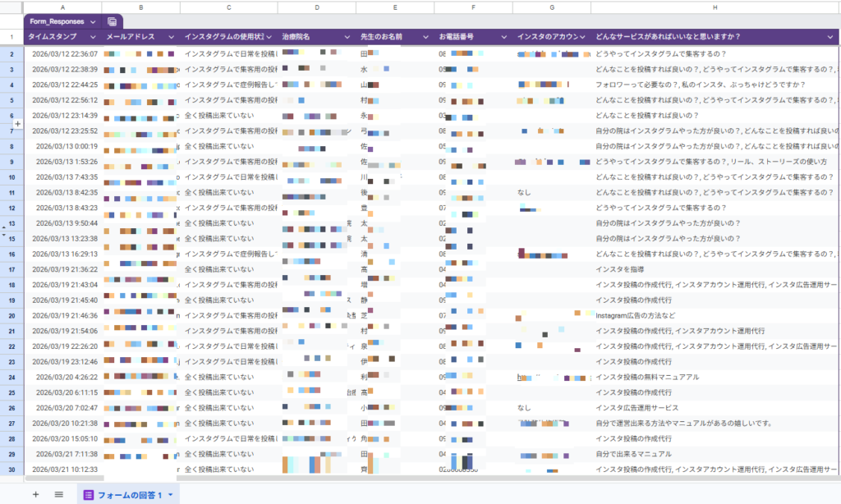Click the select-all corner box
Screen dimensions: 841x504
coord(11,7)
